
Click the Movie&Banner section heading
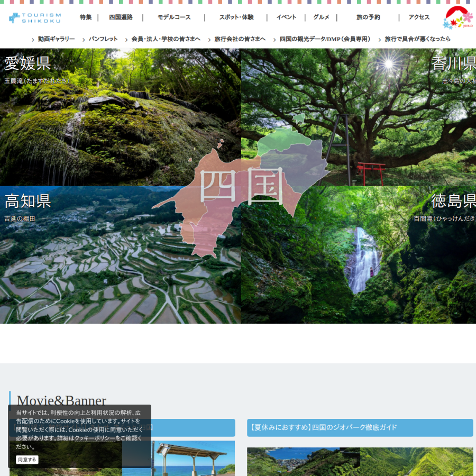click(x=62, y=400)
